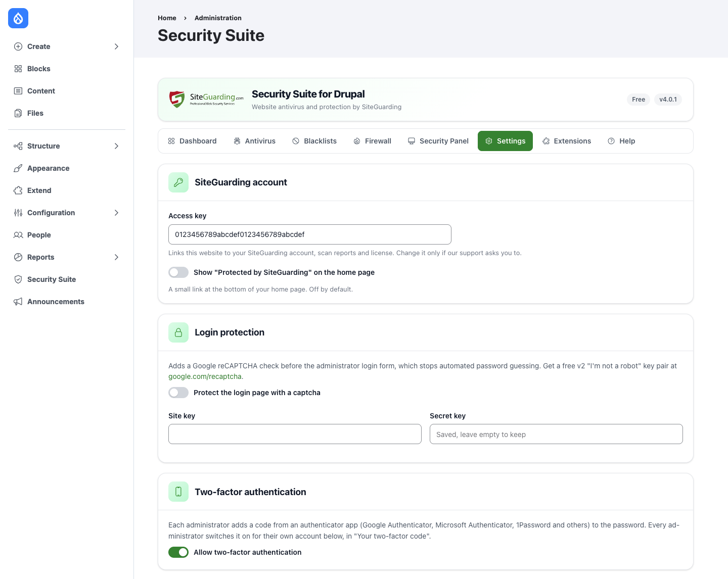Click the Files document icon
728x579 pixels.
(18, 113)
